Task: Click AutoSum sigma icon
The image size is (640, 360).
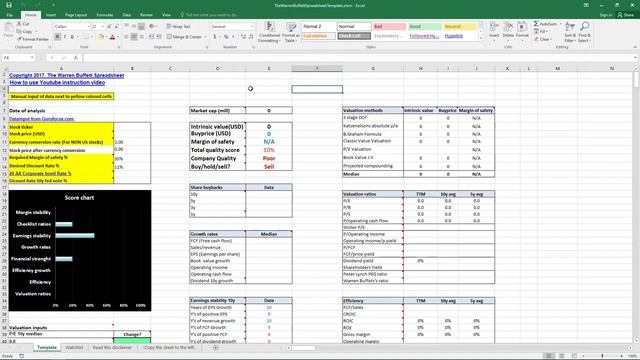Action: pos(536,24)
